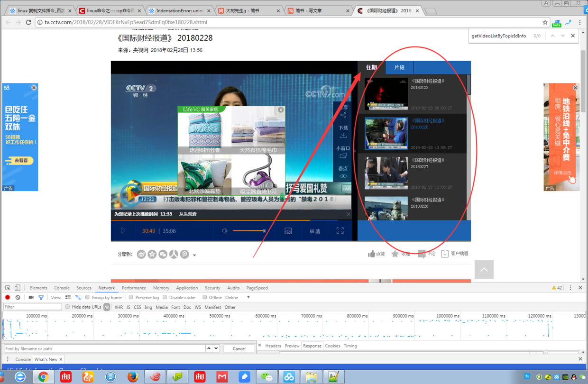Filter network requests by XHR
The width and height of the screenshot is (588, 384).
[x=119, y=307]
